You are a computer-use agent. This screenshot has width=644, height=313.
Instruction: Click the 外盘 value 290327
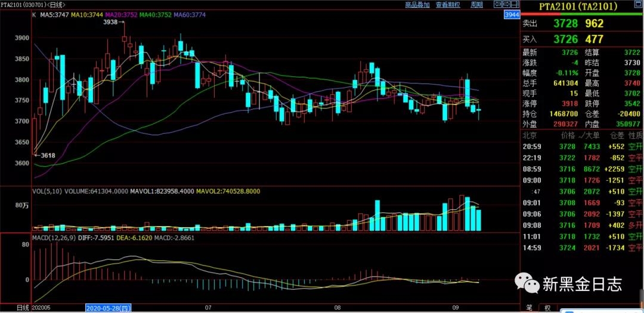(x=565, y=123)
